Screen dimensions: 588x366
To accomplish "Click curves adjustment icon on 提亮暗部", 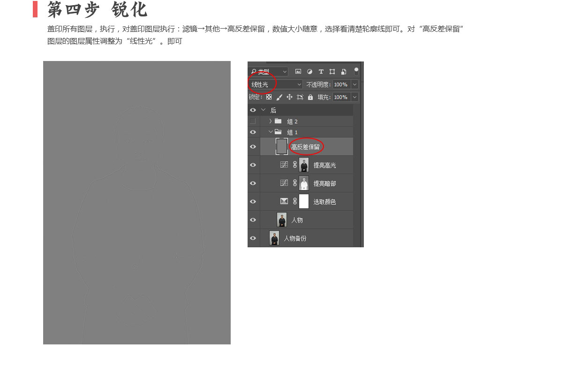I will pyautogui.click(x=284, y=183).
